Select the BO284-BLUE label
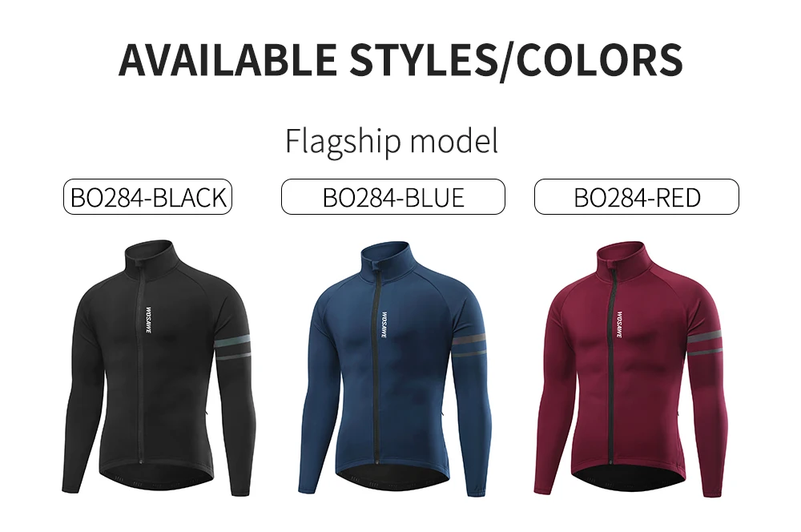This screenshot has height=532, width=801. click(392, 197)
